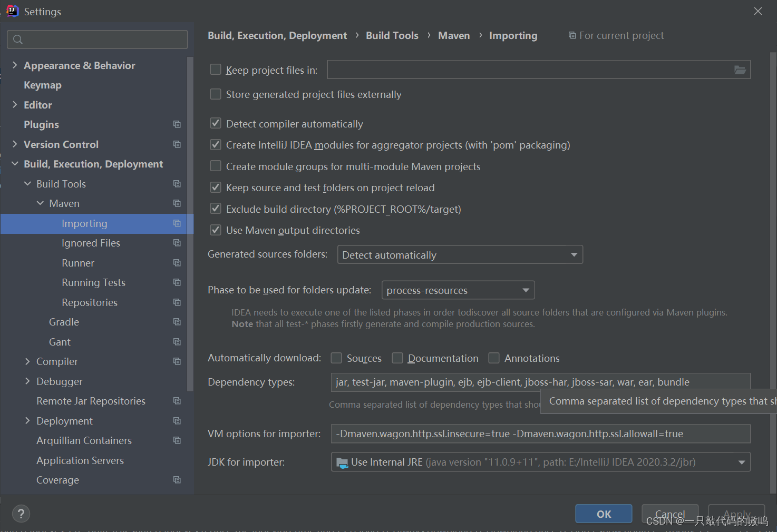Image resolution: width=777 pixels, height=532 pixels.
Task: Uncheck Keep source and test folders on reload
Action: pos(216,188)
